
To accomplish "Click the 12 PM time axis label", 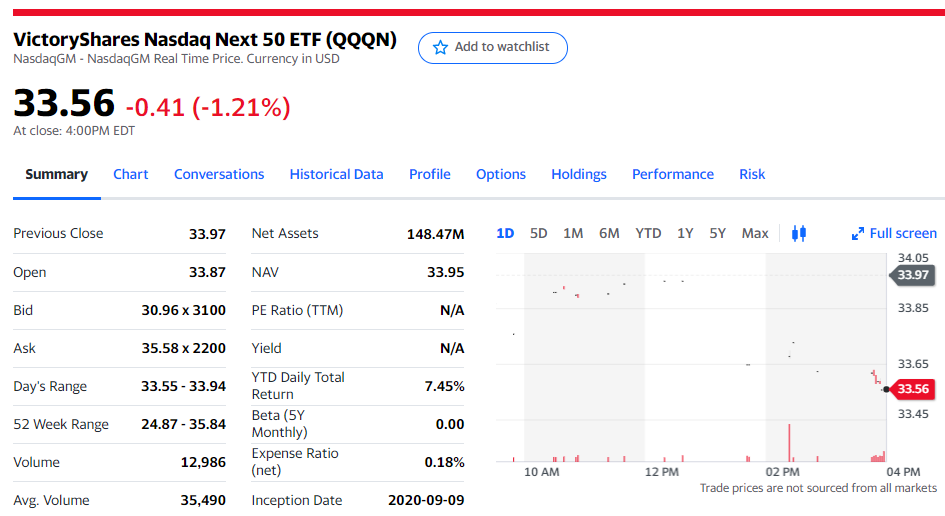I will (x=662, y=472).
